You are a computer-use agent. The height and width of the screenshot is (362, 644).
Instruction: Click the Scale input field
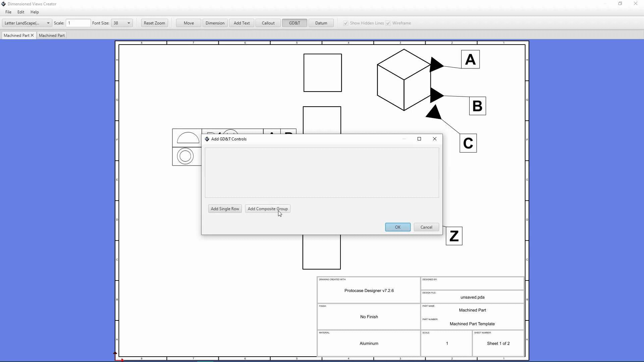tap(78, 23)
